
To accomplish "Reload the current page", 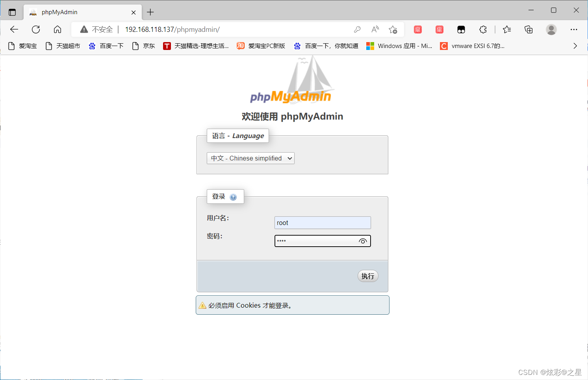I will [x=35, y=29].
